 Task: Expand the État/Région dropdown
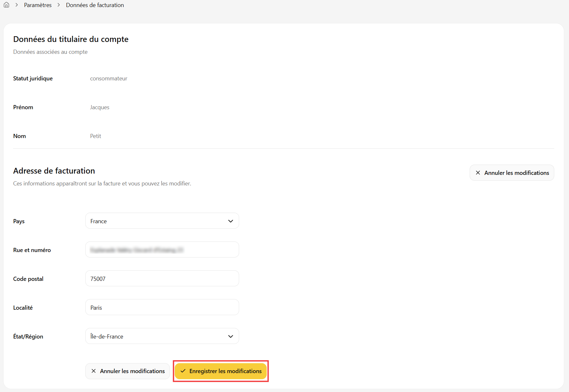[162, 336]
